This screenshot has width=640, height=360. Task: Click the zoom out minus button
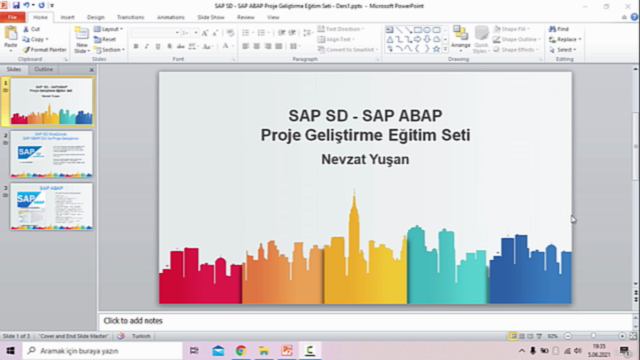[568, 336]
